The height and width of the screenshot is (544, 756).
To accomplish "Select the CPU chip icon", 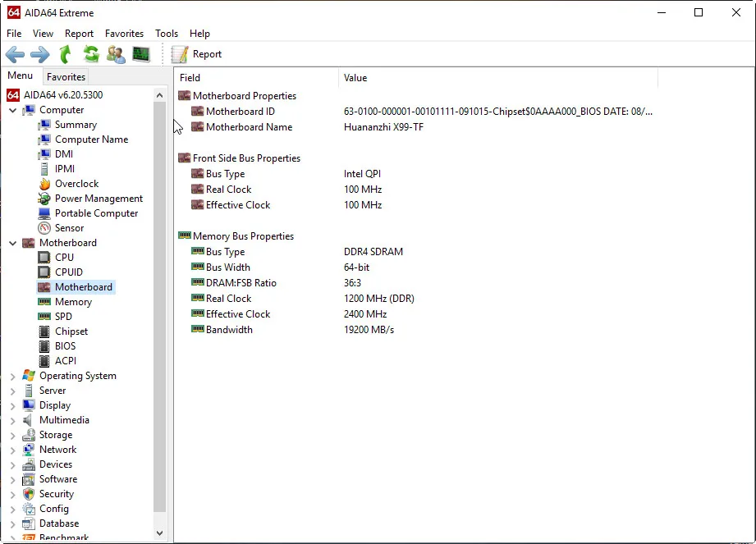I will (x=44, y=258).
